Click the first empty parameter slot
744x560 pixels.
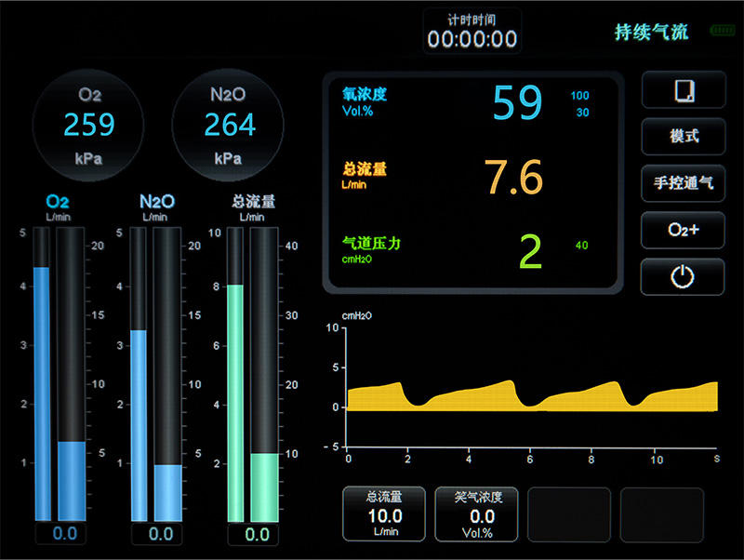tap(569, 513)
